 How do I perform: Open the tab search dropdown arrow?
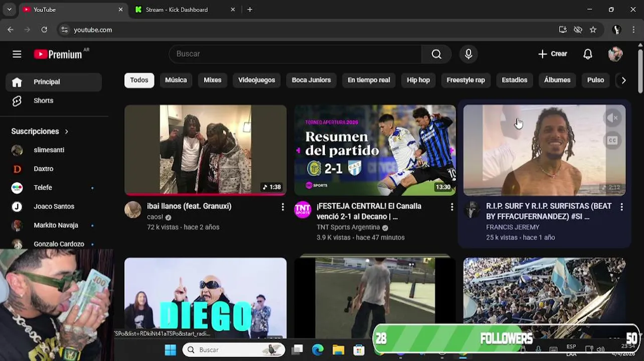tap(9, 10)
